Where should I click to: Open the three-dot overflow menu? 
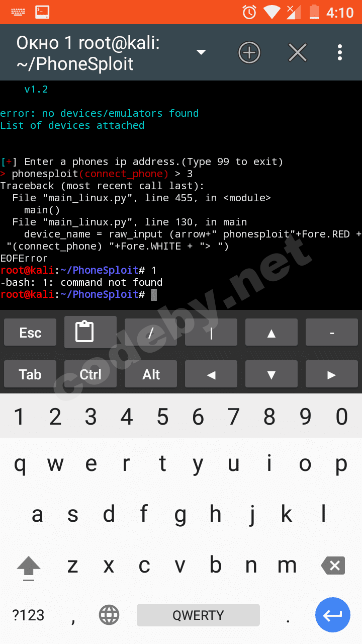click(x=340, y=52)
